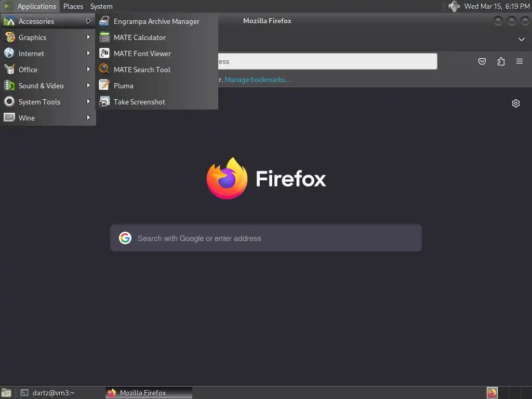Screen dimensions: 532x399
Task: Click the Internet globe icon
Action: pyautogui.click(x=9, y=53)
